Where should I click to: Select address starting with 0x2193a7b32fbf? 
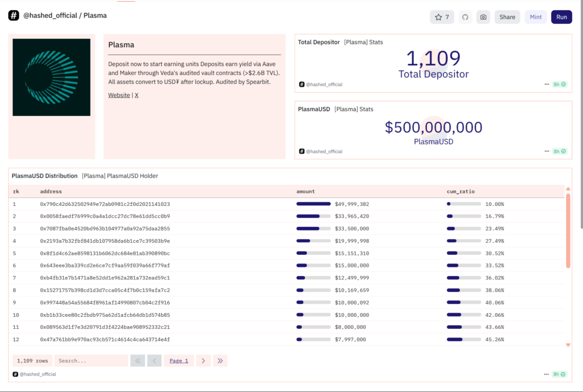pyautogui.click(x=105, y=241)
